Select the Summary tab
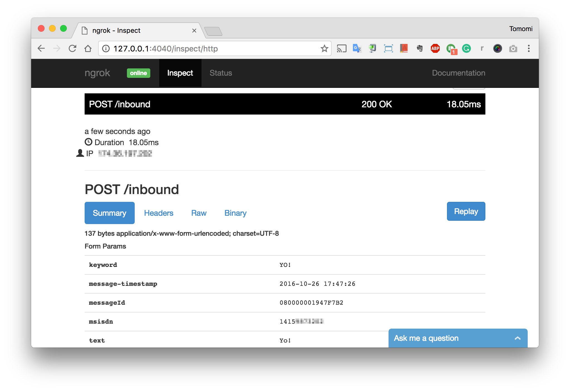The height and width of the screenshot is (392, 570). pos(109,213)
